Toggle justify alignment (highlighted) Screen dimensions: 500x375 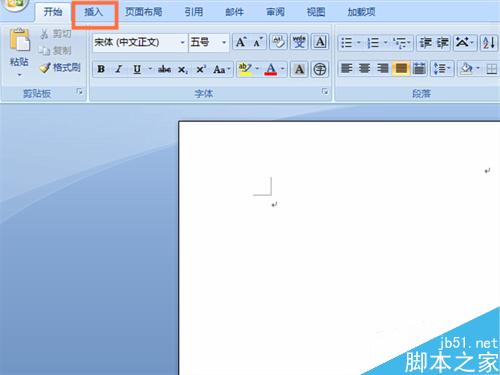click(401, 69)
